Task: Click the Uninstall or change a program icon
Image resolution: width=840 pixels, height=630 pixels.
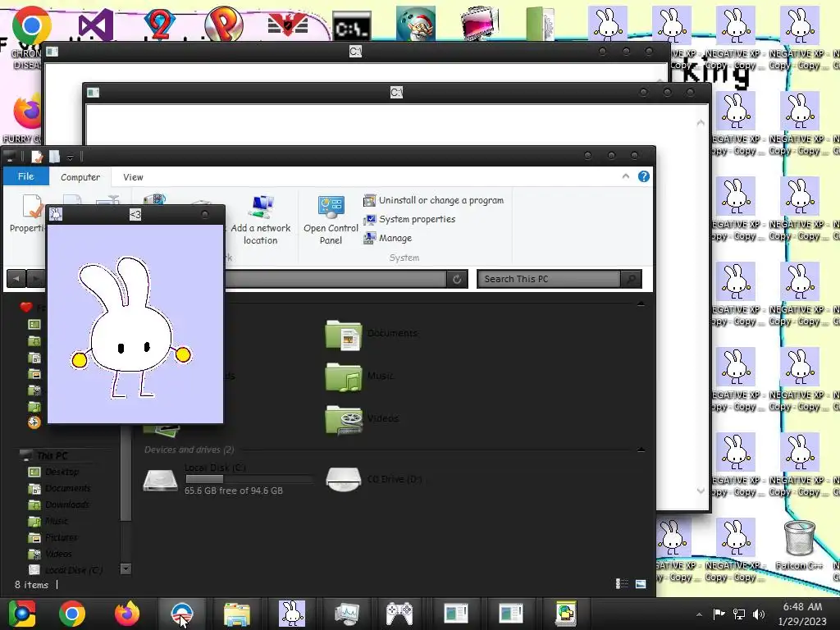Action: point(369,201)
